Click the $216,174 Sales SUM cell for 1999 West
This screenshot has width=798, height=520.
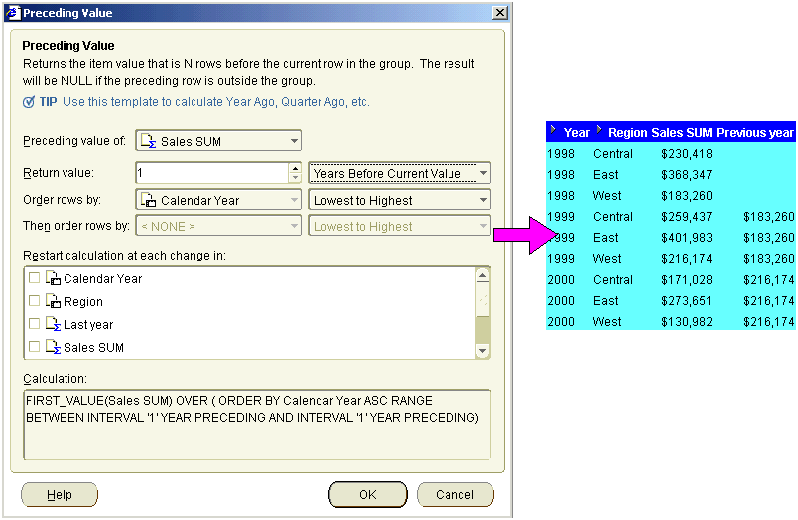pos(687,258)
